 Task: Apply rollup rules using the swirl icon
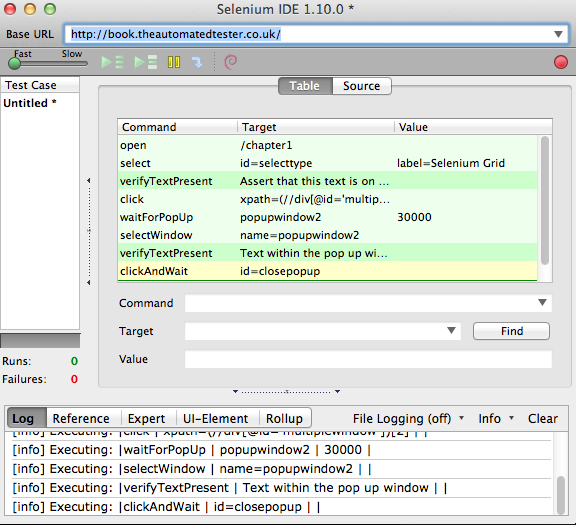[231, 62]
